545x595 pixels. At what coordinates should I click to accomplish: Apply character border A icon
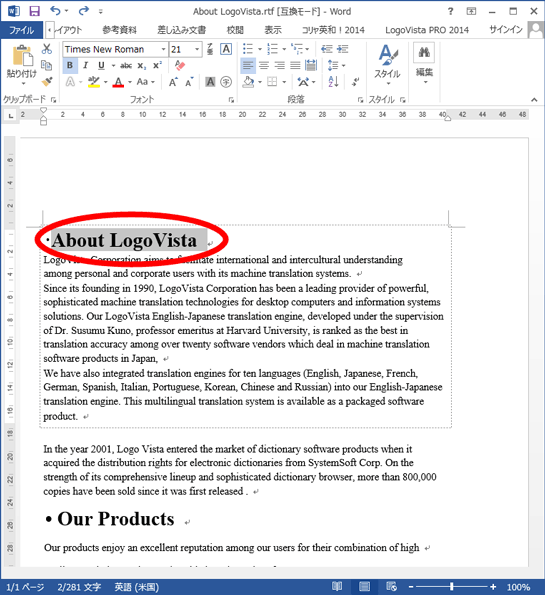point(226,49)
